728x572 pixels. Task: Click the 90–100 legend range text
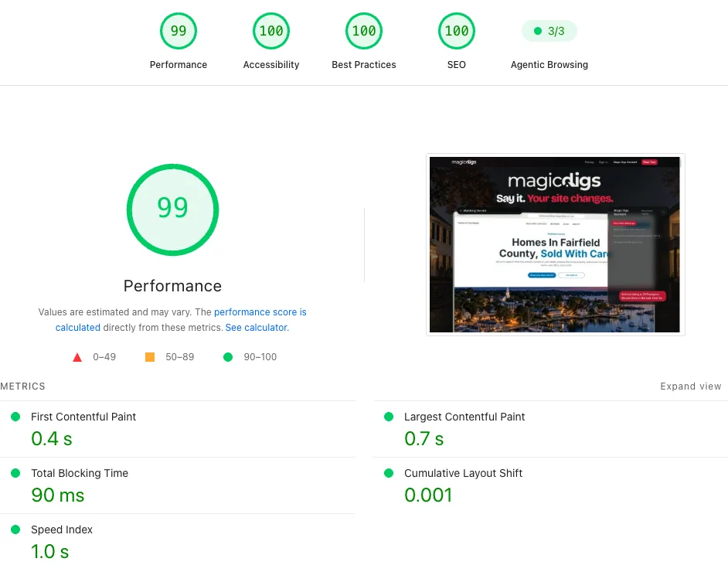pos(260,357)
